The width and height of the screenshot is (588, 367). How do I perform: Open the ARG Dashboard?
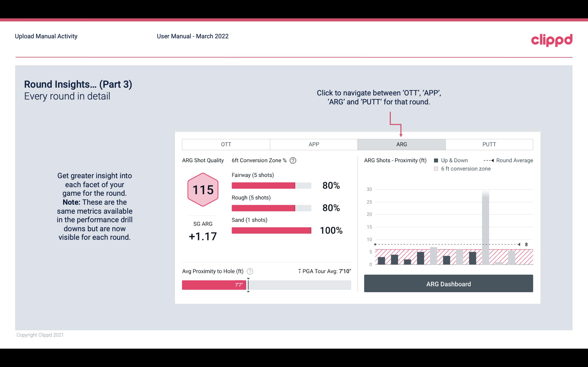[448, 283]
